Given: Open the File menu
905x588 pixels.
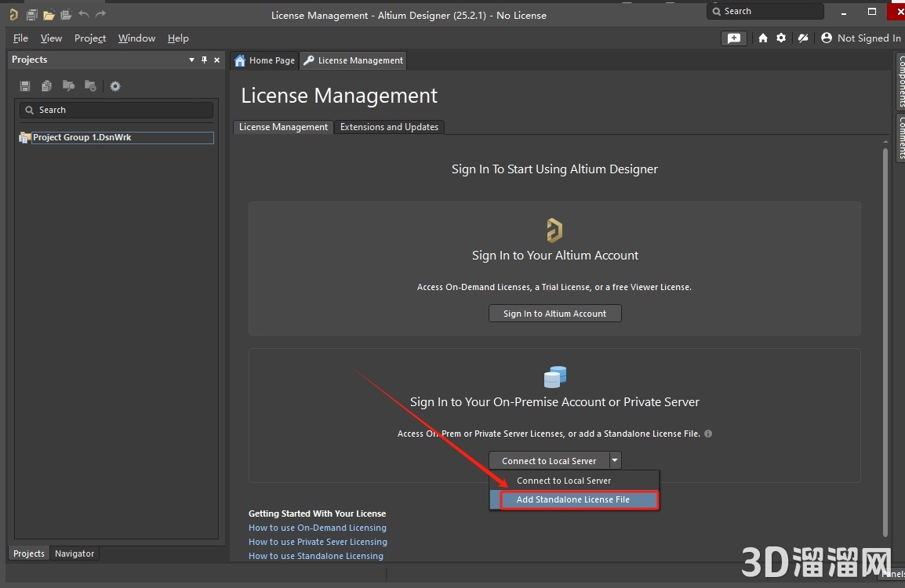Looking at the screenshot, I should (20, 38).
